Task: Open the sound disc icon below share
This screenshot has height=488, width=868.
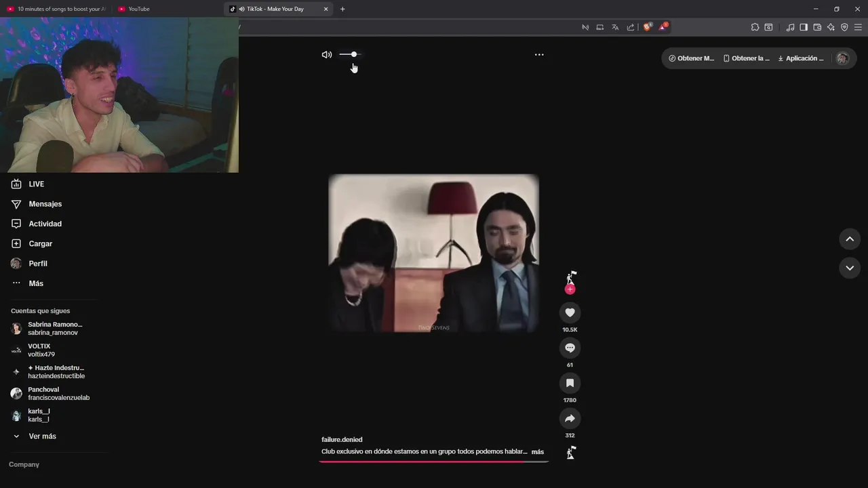Action: tap(571, 452)
